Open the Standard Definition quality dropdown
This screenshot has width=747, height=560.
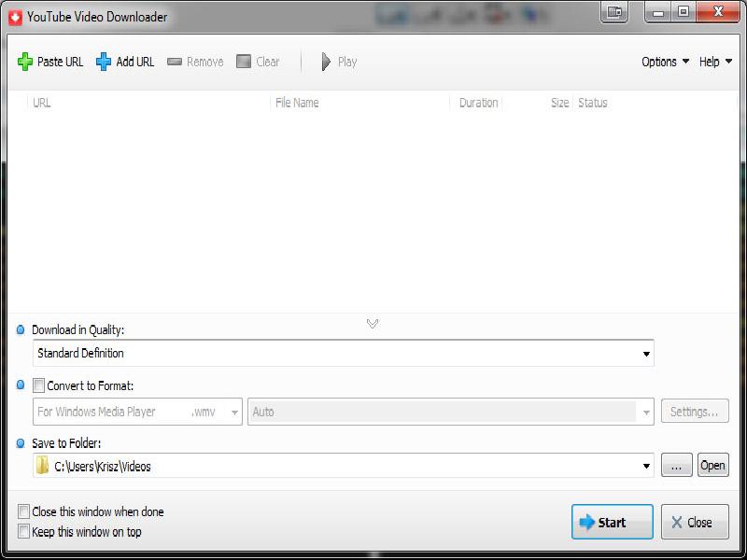click(343, 354)
